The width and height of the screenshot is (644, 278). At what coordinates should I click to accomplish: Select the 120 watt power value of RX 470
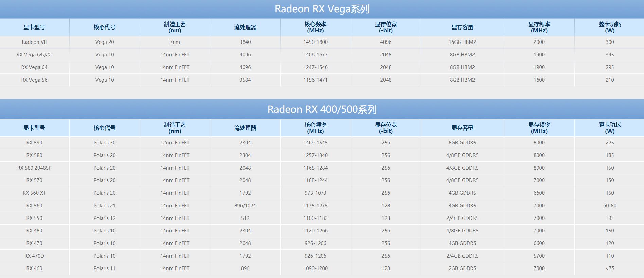click(x=610, y=243)
